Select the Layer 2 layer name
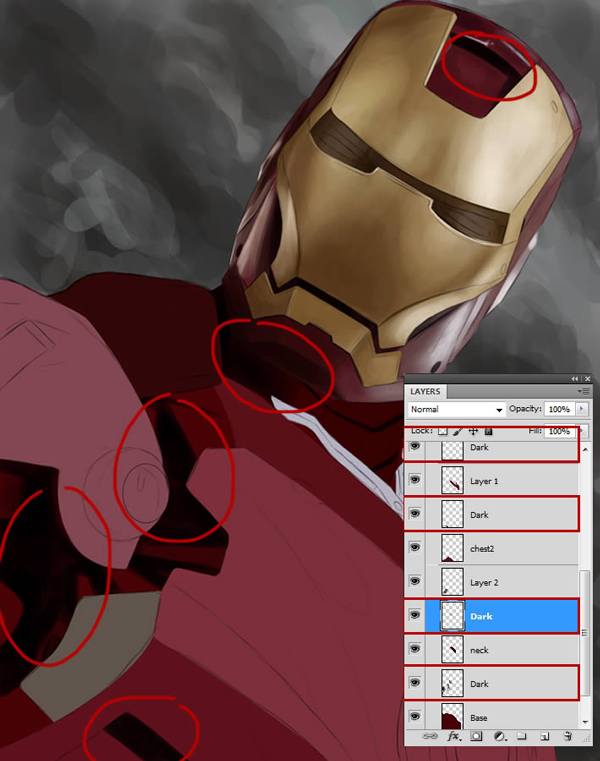This screenshot has width=600, height=761. pyautogui.click(x=484, y=583)
